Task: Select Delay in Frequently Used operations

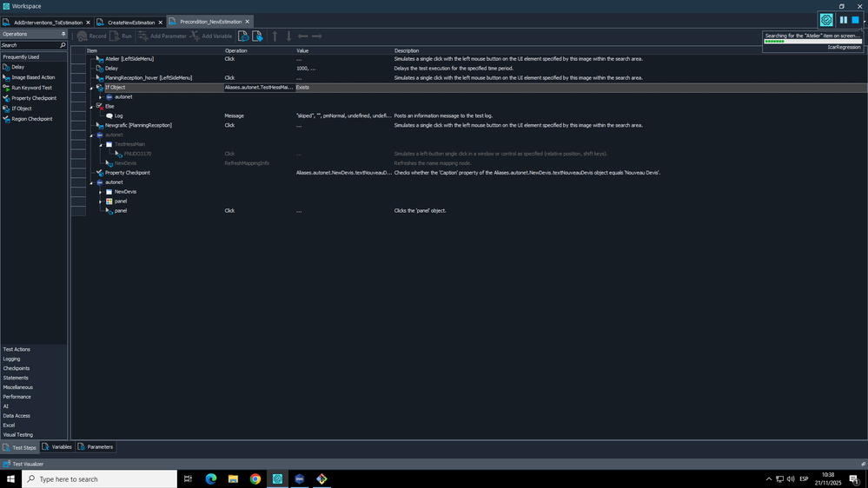Action: pyautogui.click(x=17, y=67)
